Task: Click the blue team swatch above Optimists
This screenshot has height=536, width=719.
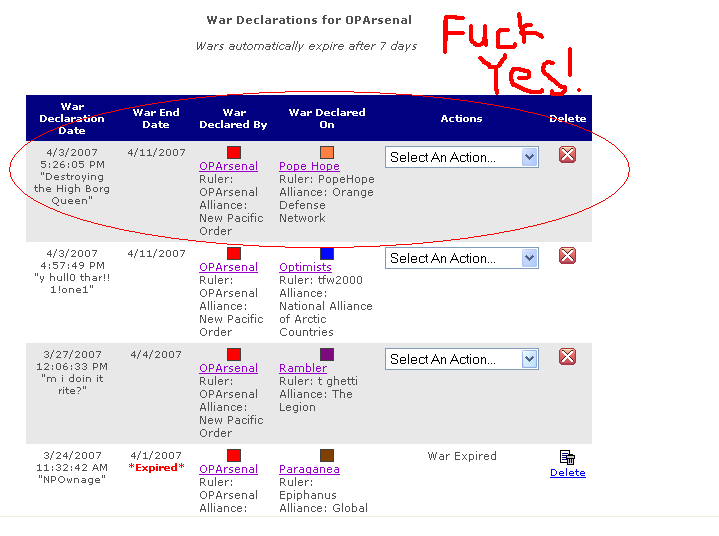Action: tap(327, 253)
